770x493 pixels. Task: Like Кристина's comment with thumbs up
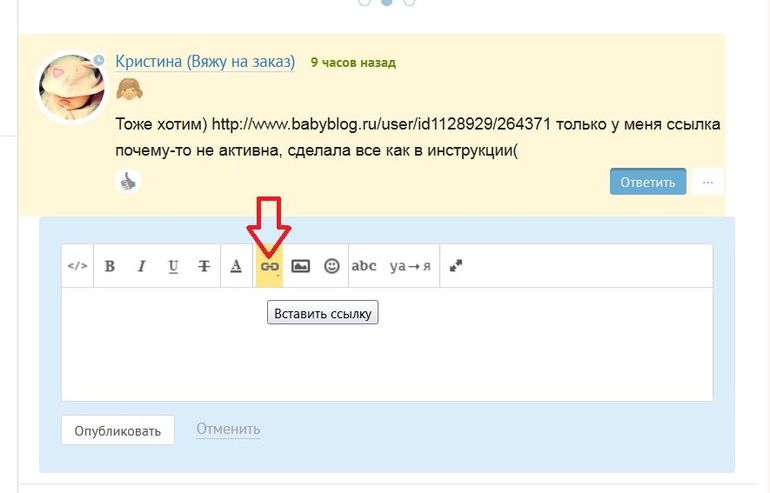tap(128, 182)
